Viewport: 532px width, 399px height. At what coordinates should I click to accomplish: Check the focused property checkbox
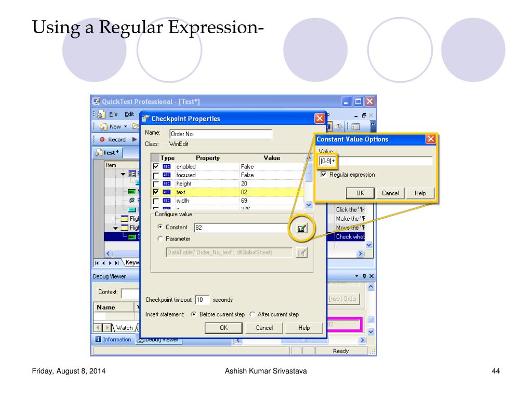[x=156, y=176]
